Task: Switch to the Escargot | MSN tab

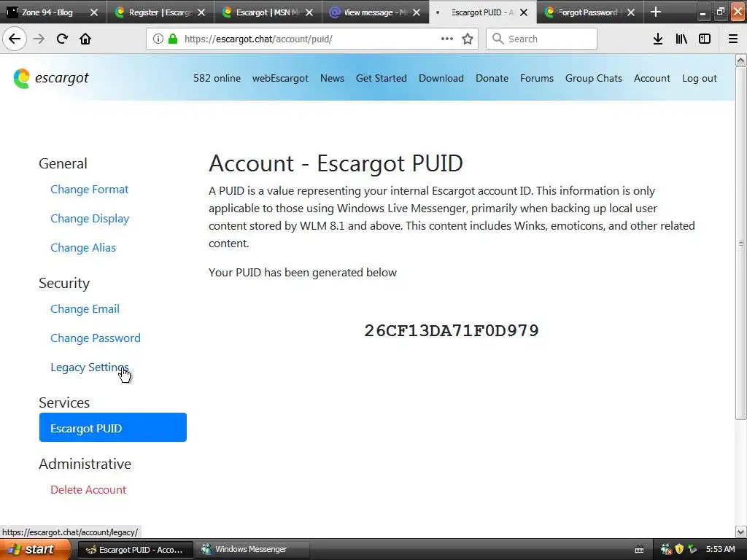Action: (x=267, y=12)
